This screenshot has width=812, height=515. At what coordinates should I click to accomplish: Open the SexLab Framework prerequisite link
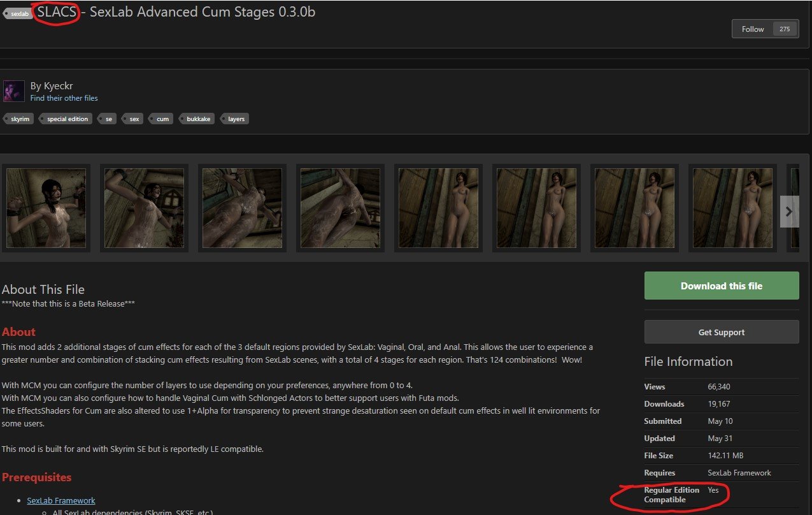tap(61, 500)
